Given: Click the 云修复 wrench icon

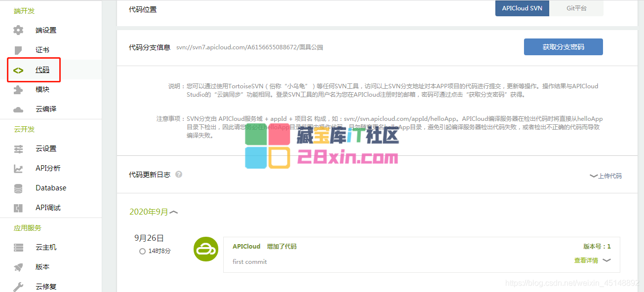Looking at the screenshot, I should (18, 286).
